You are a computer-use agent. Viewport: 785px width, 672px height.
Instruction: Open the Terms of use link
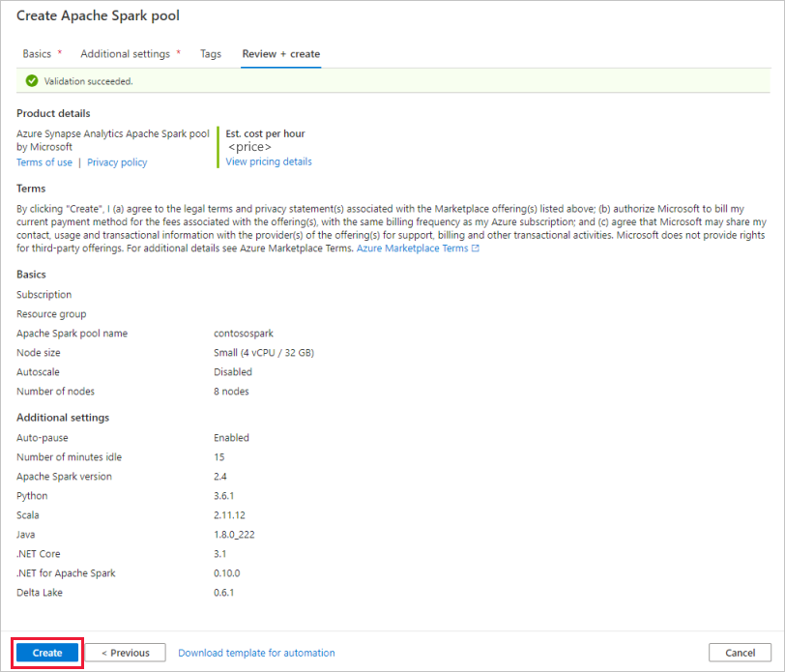pyautogui.click(x=44, y=161)
